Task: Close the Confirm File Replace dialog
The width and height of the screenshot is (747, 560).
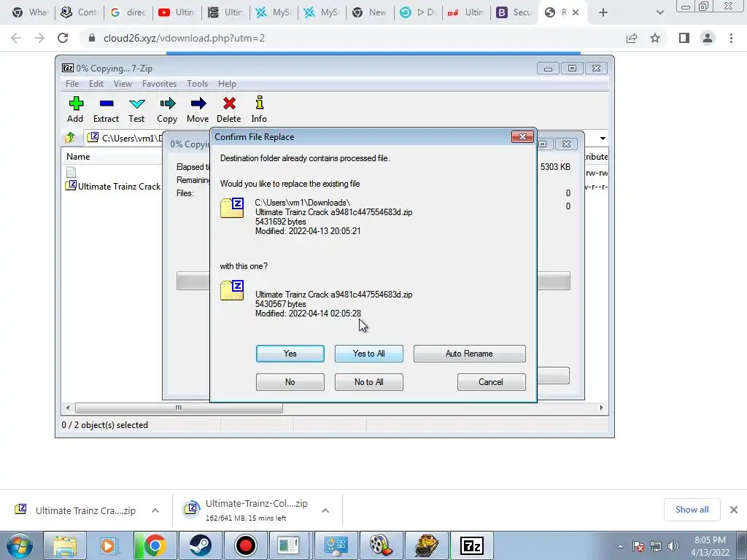Action: coord(522,137)
